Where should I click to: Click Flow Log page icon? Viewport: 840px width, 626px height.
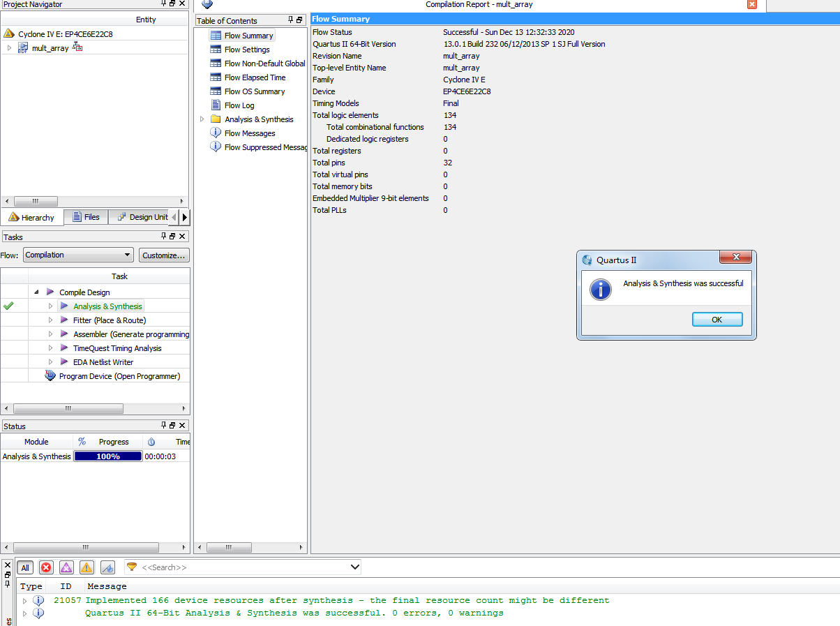[216, 105]
